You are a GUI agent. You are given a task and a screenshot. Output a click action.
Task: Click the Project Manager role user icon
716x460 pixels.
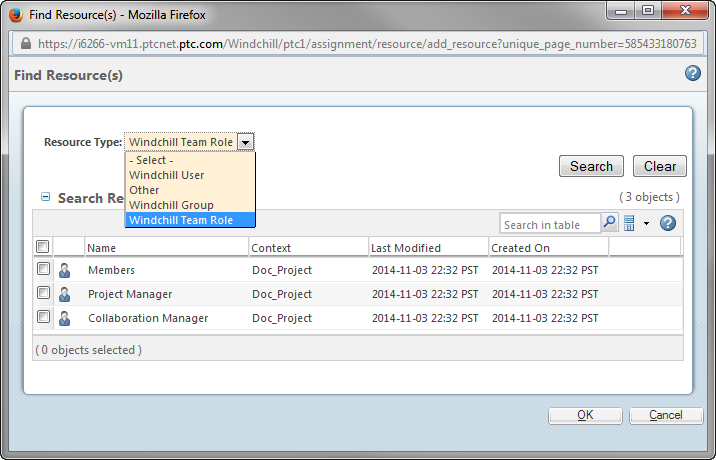pyautogui.click(x=65, y=294)
